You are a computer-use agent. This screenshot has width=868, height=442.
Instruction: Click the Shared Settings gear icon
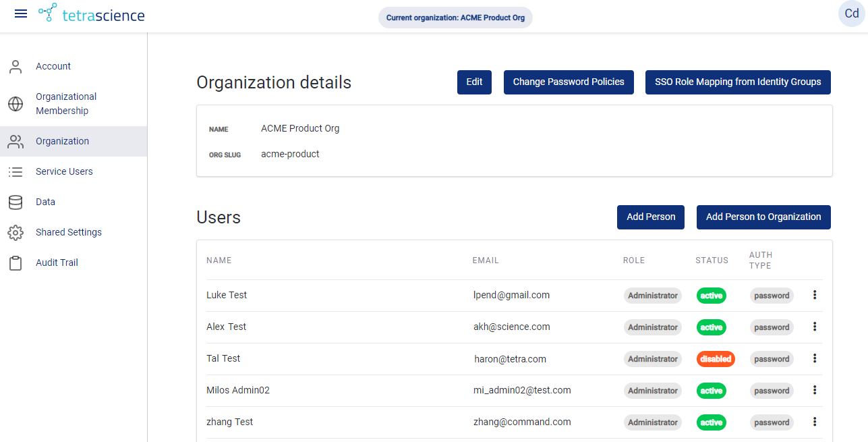pyautogui.click(x=16, y=232)
